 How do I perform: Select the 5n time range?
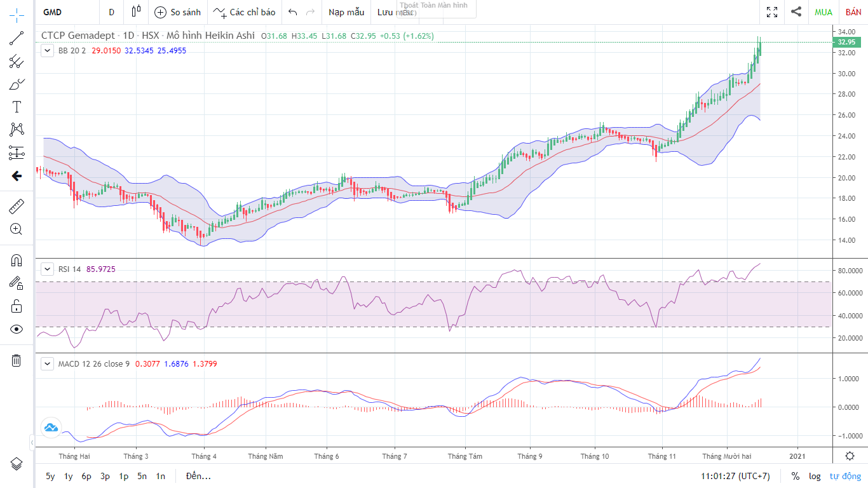click(x=142, y=476)
